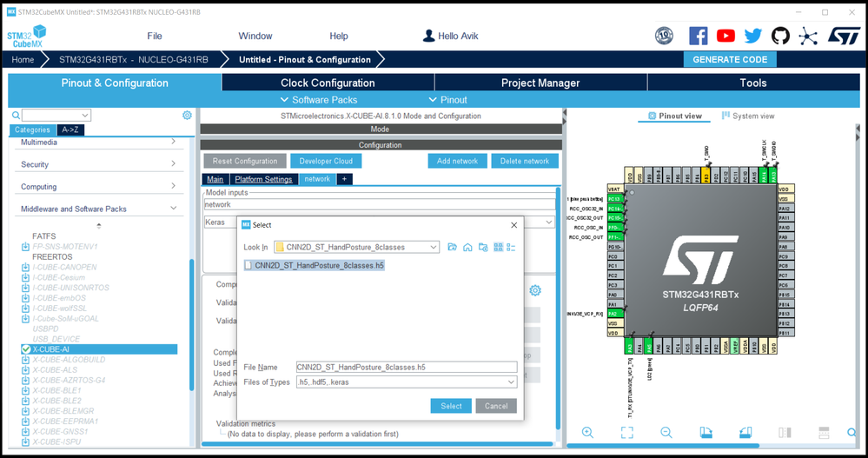The height and width of the screenshot is (458, 868).
Task: Add a new network tab with plus
Action: click(x=344, y=179)
